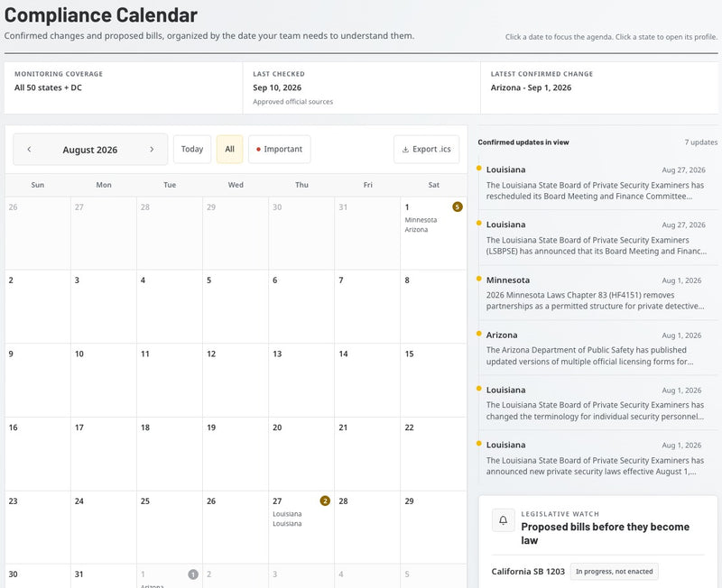Click the Sat column header
Viewport: 722px width, 588px height.
[x=434, y=185]
